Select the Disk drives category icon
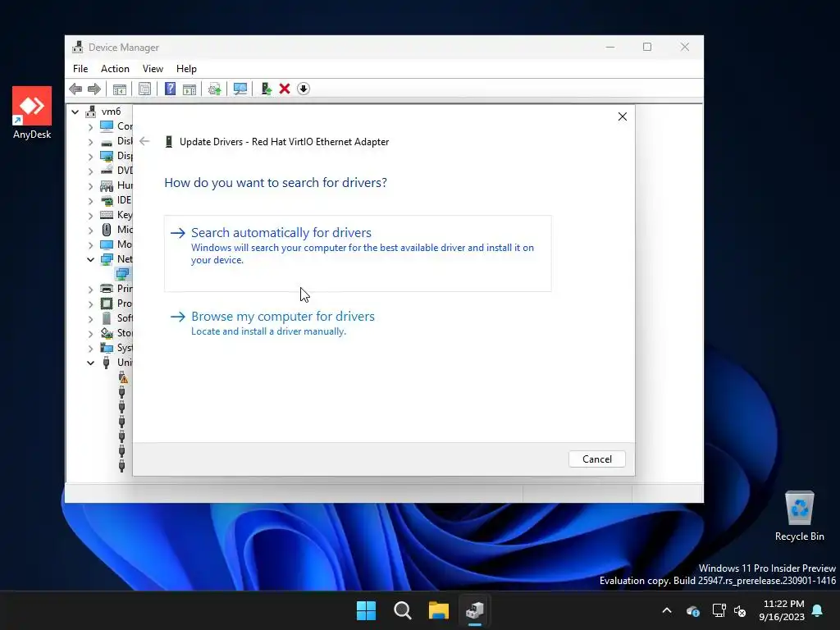Viewport: 840px width, 630px height. tap(107, 142)
